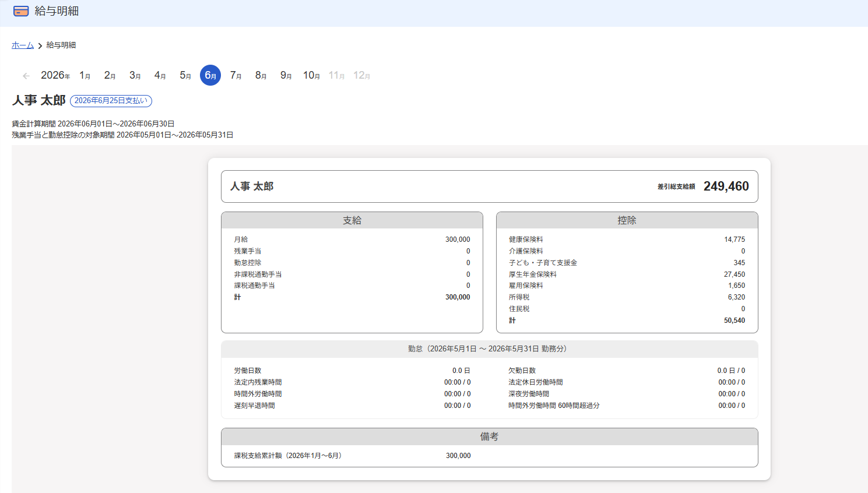
Task: Open the 7月 month tab
Action: pyautogui.click(x=236, y=75)
